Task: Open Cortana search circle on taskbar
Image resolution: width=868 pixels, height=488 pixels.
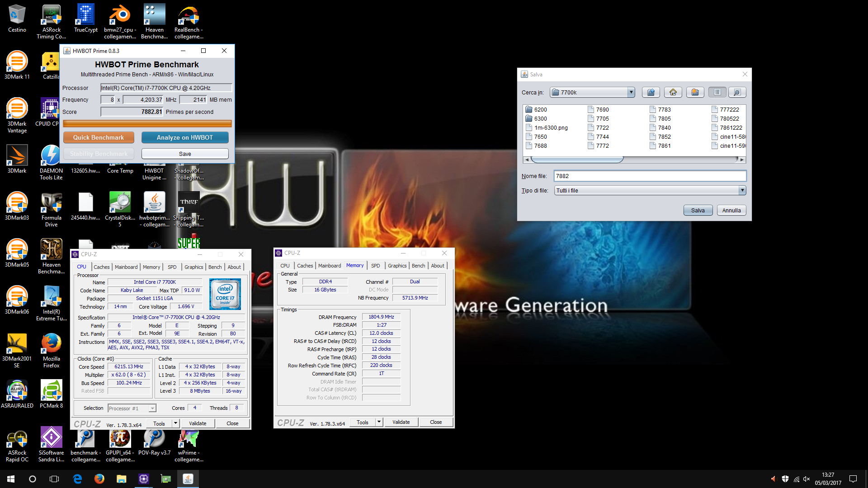Action: 33,479
